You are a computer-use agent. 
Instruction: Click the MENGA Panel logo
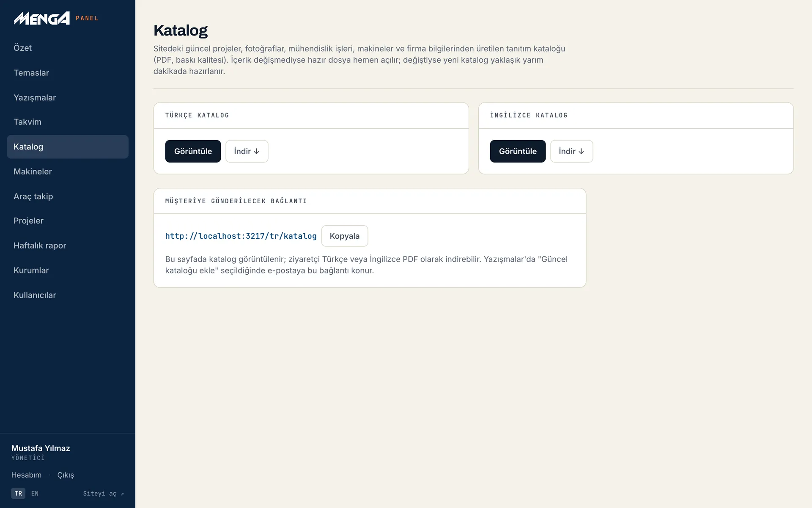(56, 18)
